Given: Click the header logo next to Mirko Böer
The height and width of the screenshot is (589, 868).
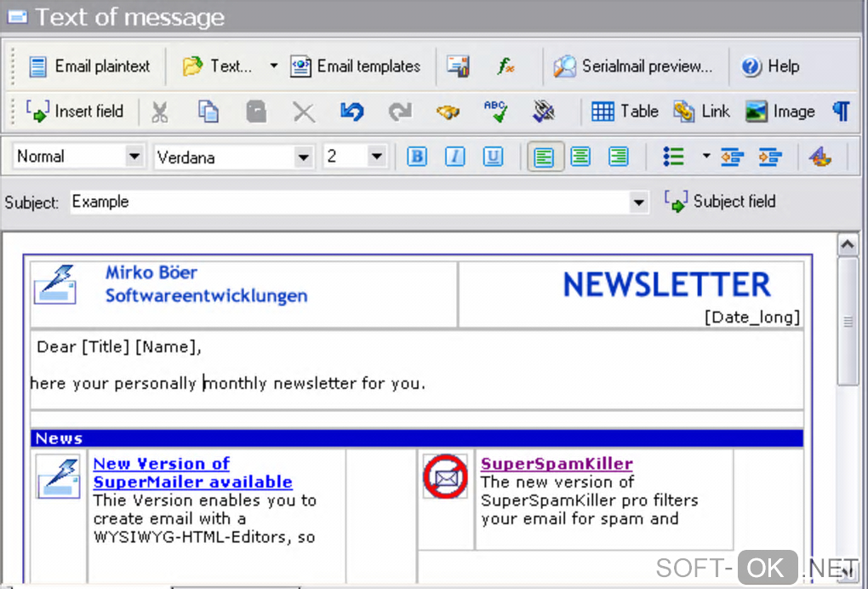Looking at the screenshot, I should pos(54,284).
